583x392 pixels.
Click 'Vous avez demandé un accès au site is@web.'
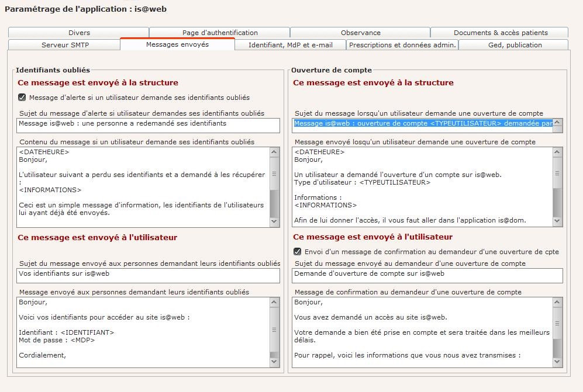(x=371, y=317)
